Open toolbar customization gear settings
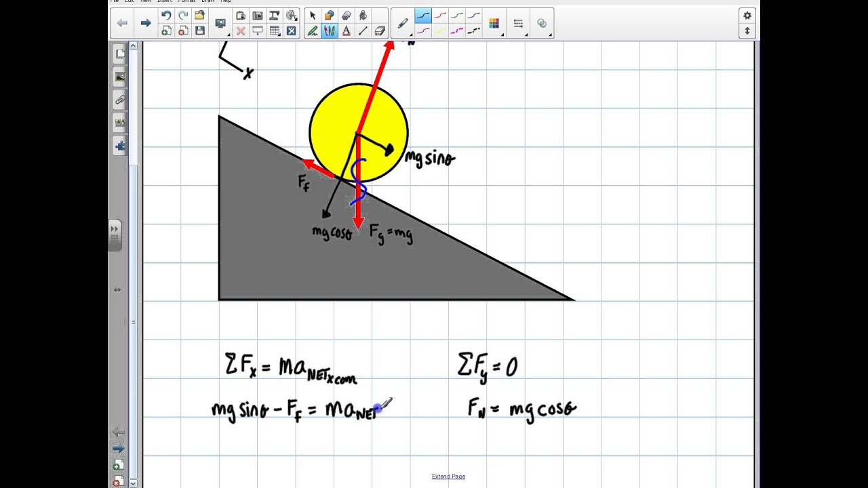 click(747, 16)
